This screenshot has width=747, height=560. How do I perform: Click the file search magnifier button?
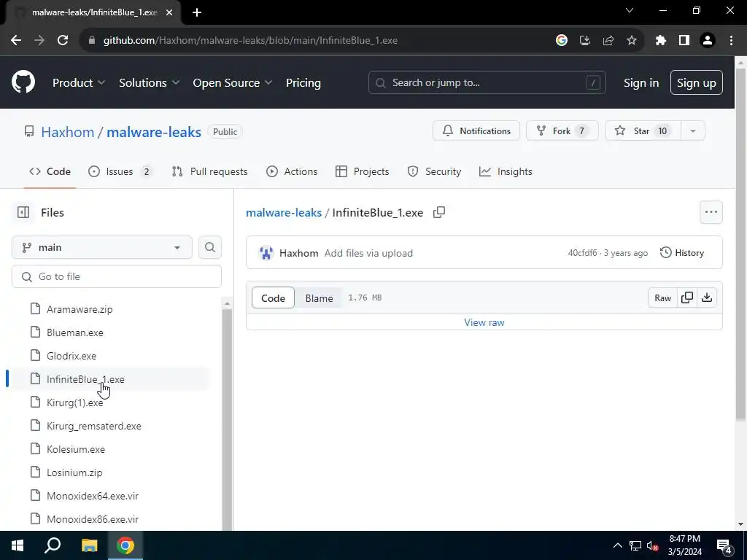pyautogui.click(x=209, y=248)
